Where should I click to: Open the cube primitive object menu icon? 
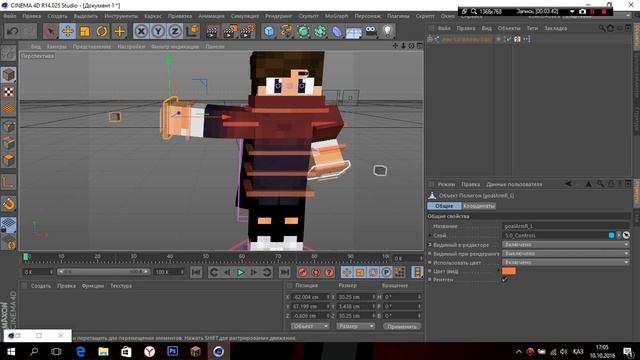point(269,31)
